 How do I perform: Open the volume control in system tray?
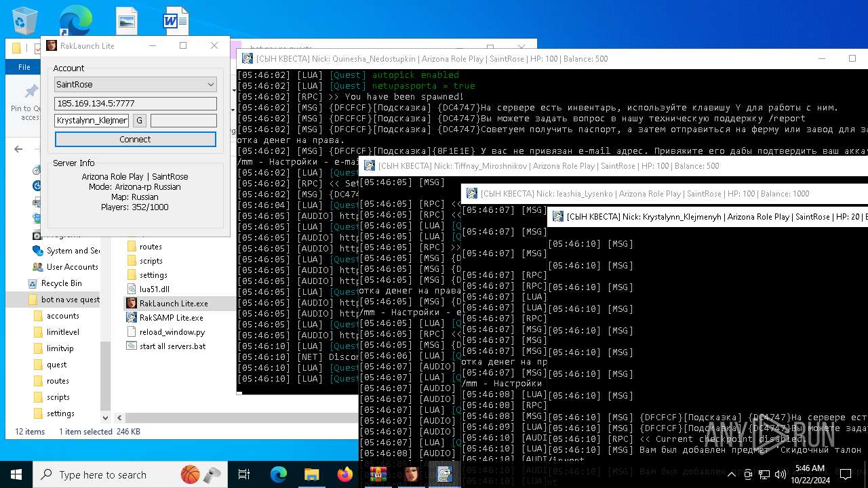779,474
